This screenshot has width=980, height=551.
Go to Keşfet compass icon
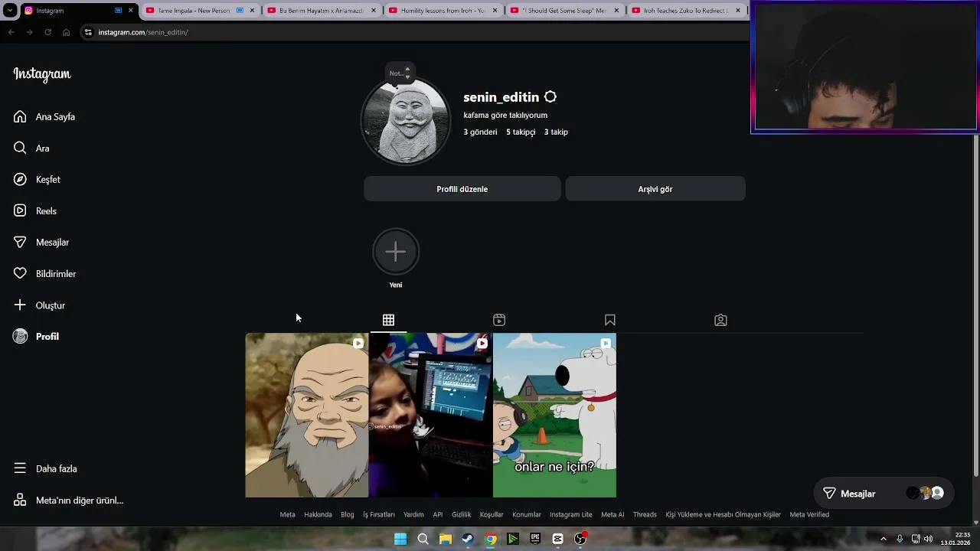20,179
